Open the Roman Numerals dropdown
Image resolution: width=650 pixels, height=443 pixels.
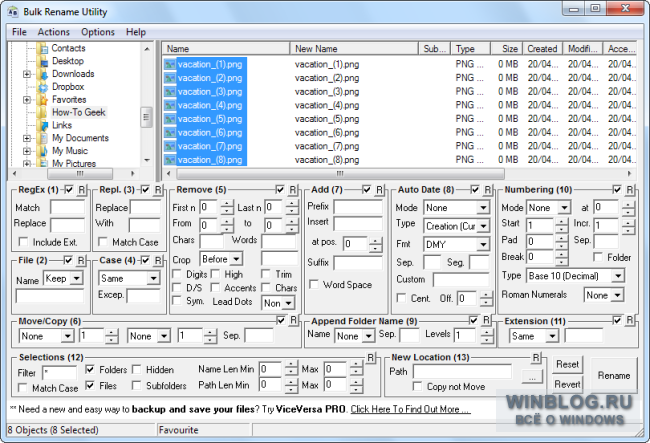coord(618,295)
